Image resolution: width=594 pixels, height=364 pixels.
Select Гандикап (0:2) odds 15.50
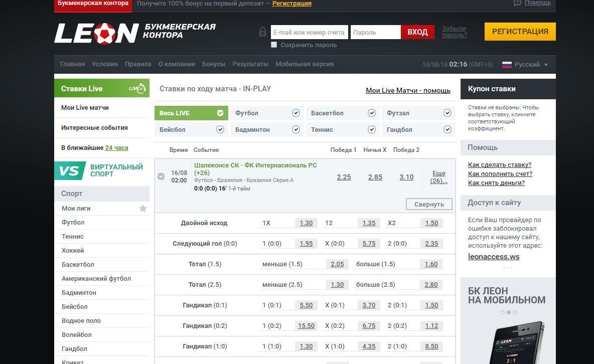[306, 326]
